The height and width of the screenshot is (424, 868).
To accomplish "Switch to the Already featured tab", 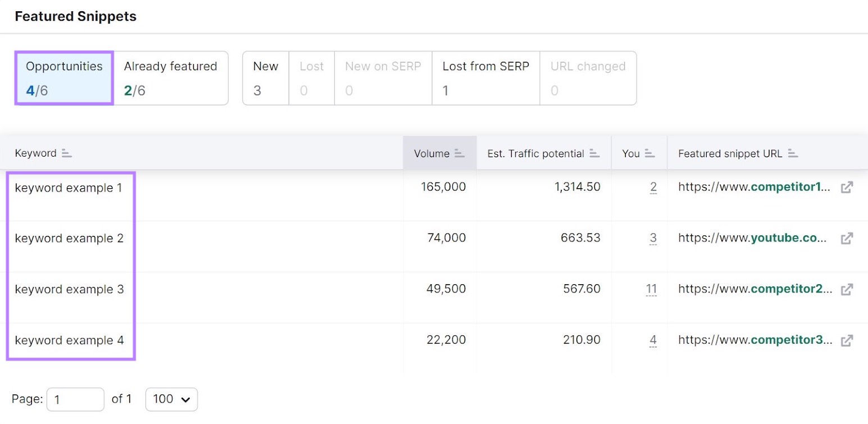I will coord(171,78).
